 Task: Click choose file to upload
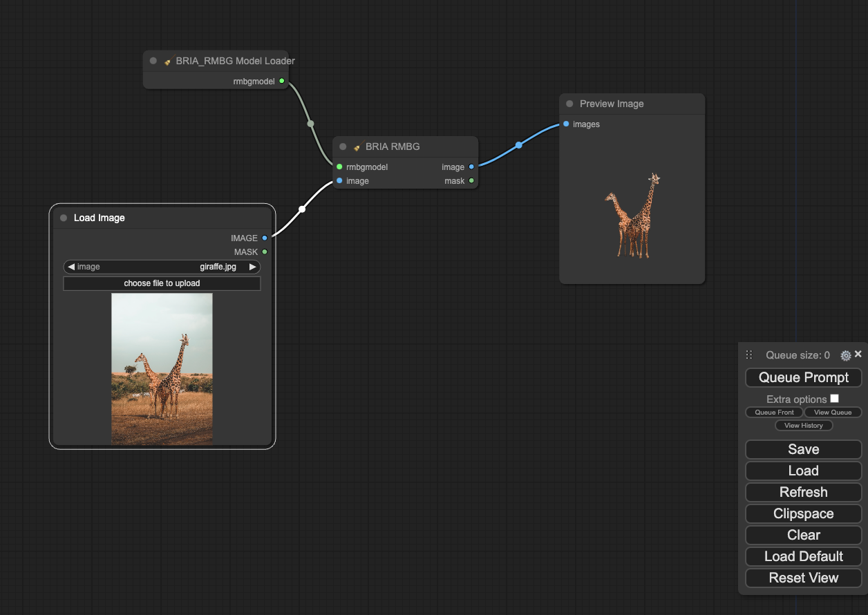(162, 283)
